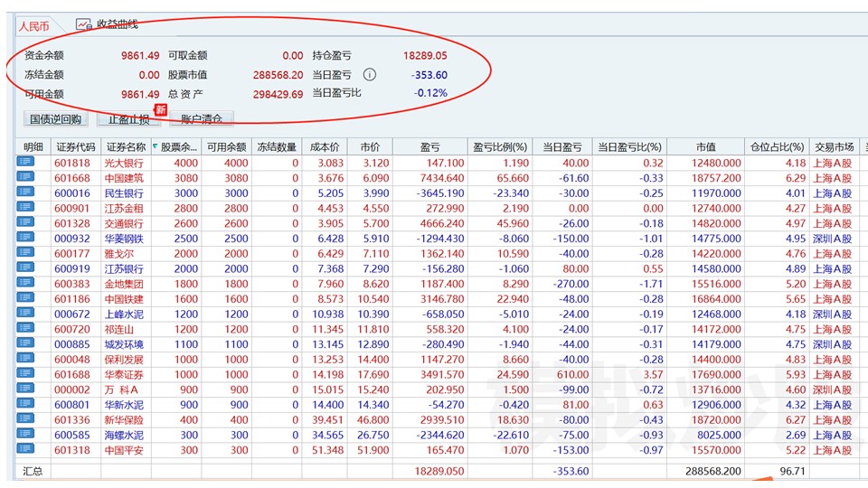This screenshot has height=488, width=868.
Task: Click profit value 7434.640
Action: click(x=442, y=178)
